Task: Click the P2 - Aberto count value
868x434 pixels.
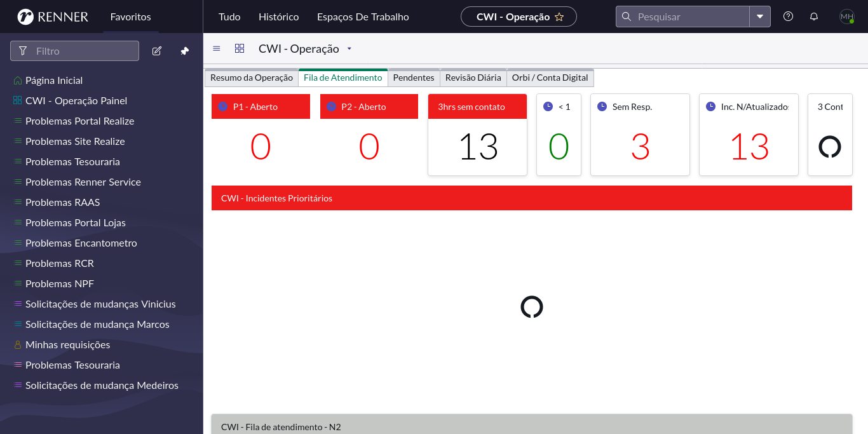Action: click(x=369, y=147)
